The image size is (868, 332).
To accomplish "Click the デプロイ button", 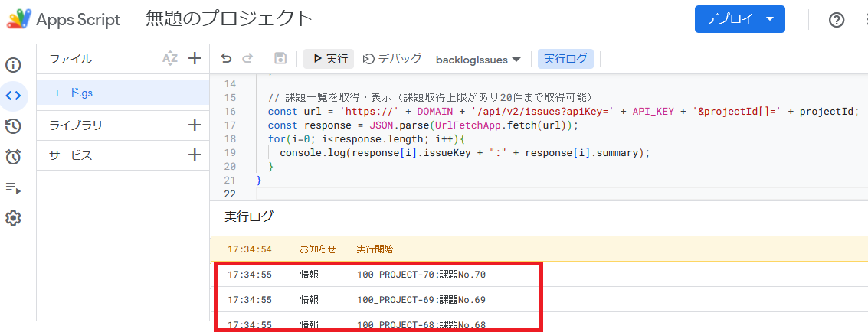I will [x=739, y=19].
